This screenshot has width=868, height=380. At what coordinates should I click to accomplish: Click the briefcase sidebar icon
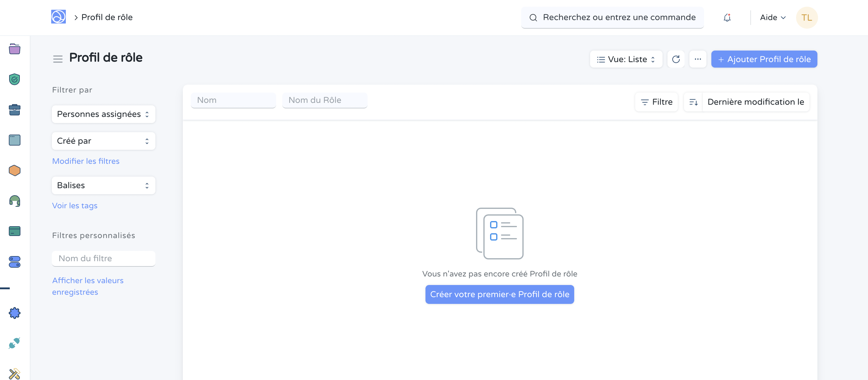(x=15, y=110)
